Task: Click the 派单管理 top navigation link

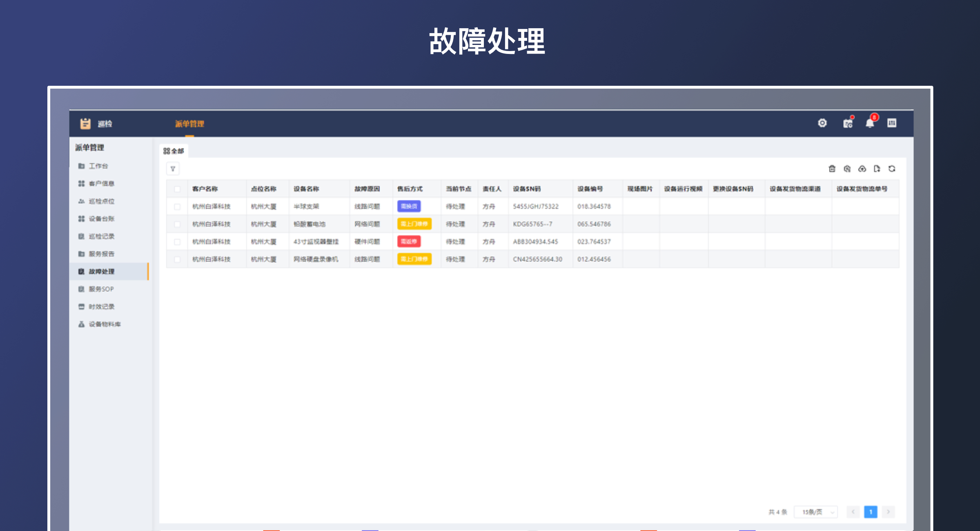Action: tap(189, 124)
